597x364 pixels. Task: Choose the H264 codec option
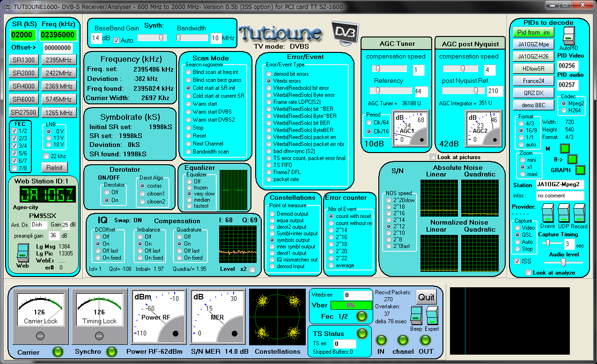point(565,110)
